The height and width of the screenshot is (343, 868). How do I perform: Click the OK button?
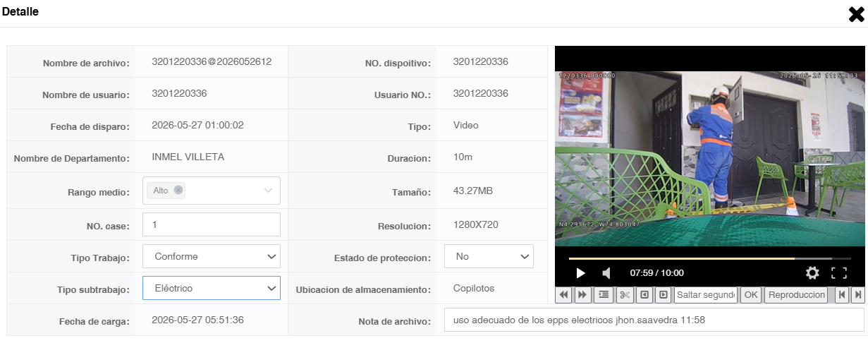pyautogui.click(x=751, y=294)
